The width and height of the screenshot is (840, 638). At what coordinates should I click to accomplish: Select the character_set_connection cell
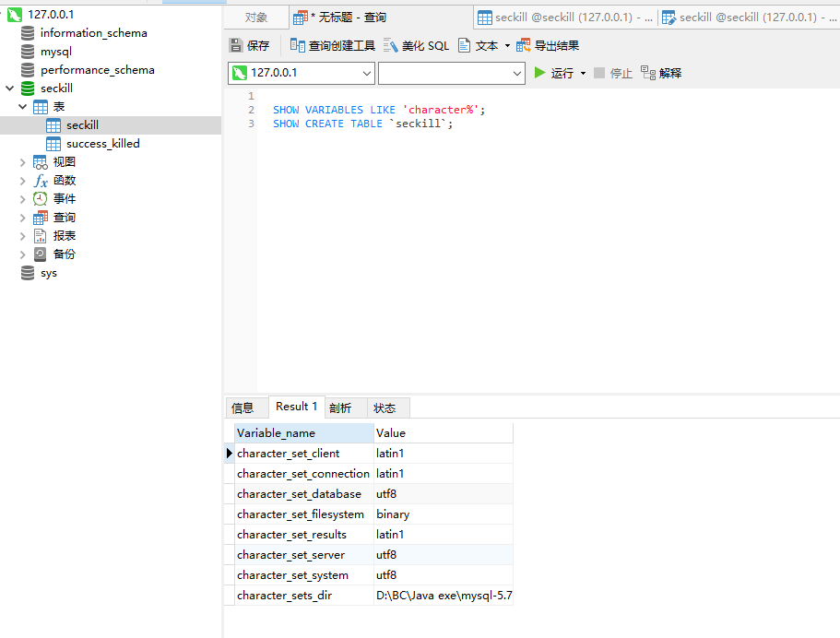303,474
